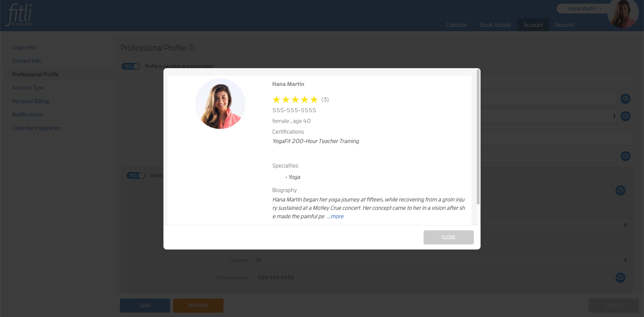The width and height of the screenshot is (644, 317).
Task: Click the SAVE button
Action: point(145,306)
